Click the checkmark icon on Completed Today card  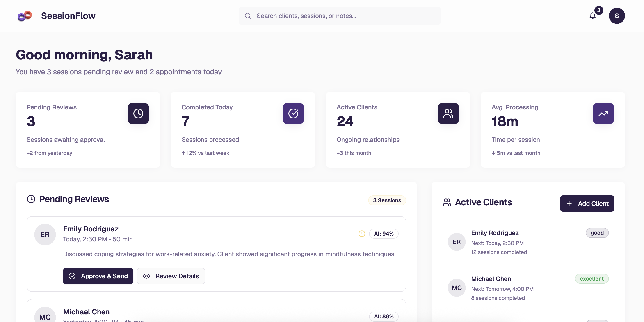(x=293, y=113)
